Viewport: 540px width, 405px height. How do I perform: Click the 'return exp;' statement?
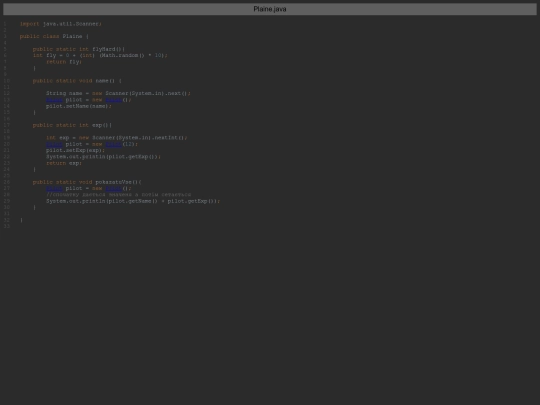pyautogui.click(x=64, y=163)
